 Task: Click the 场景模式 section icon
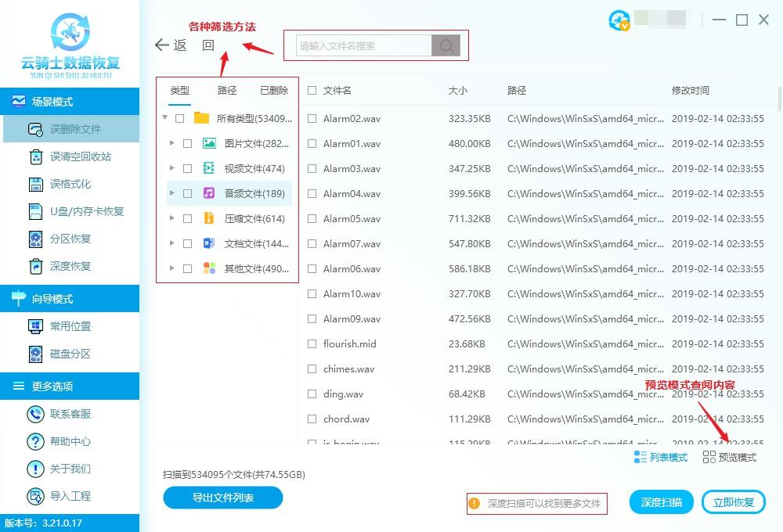pos(19,101)
